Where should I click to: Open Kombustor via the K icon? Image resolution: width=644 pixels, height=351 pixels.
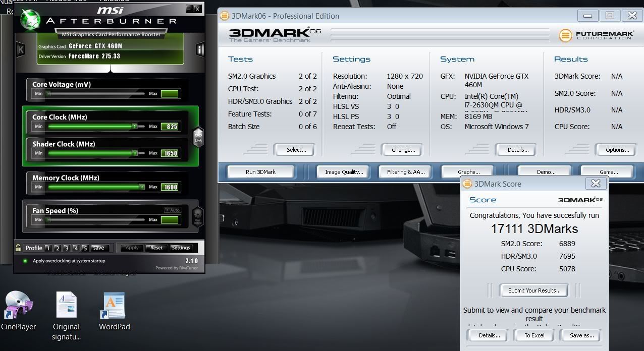pyautogui.click(x=20, y=49)
